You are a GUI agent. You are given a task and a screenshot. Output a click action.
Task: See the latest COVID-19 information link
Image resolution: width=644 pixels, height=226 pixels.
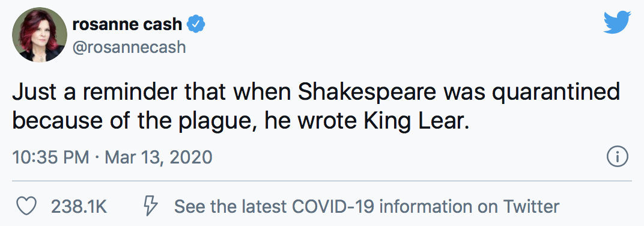pyautogui.click(x=367, y=206)
